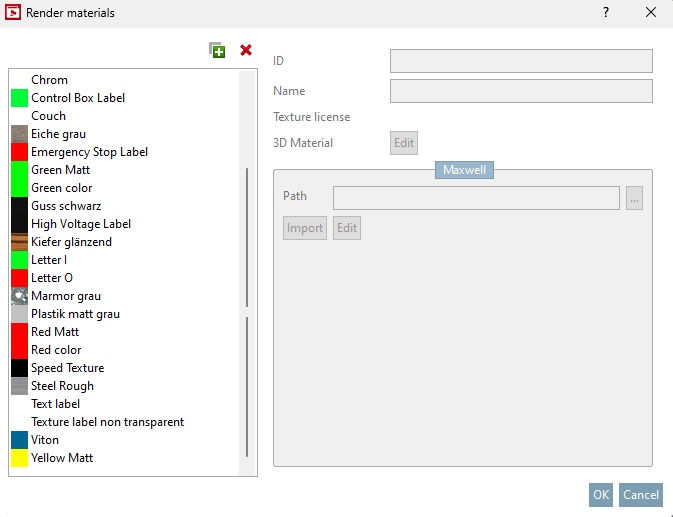Click the 3D Material Edit button
This screenshot has height=517, width=673.
(403, 143)
